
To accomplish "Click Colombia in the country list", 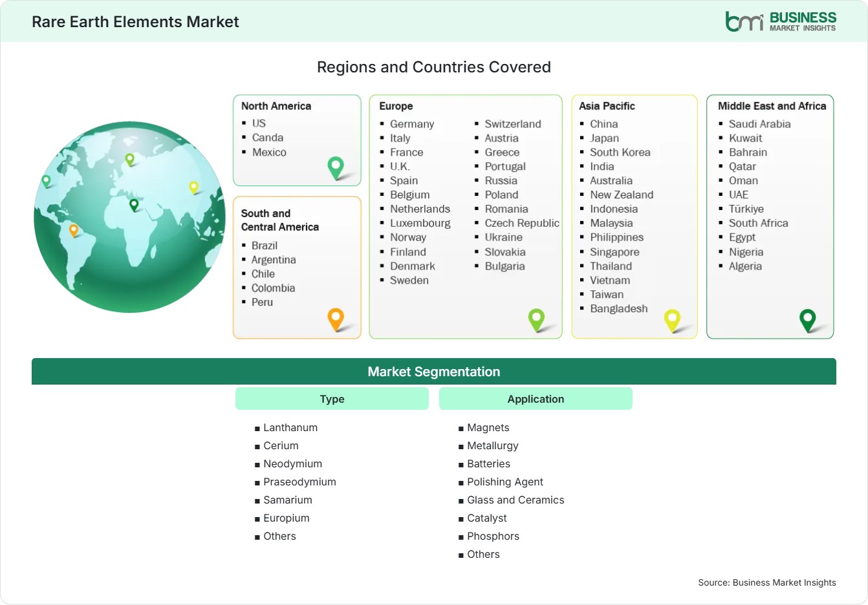I will 273,288.
